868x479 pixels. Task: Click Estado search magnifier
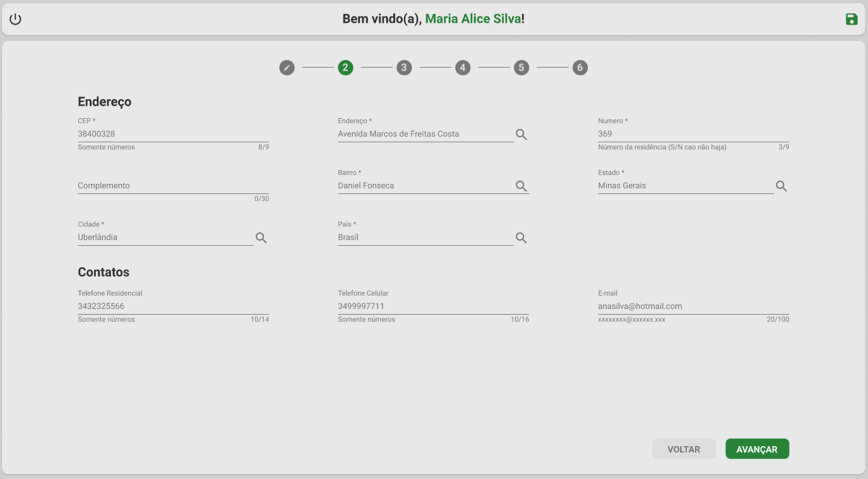click(x=781, y=186)
